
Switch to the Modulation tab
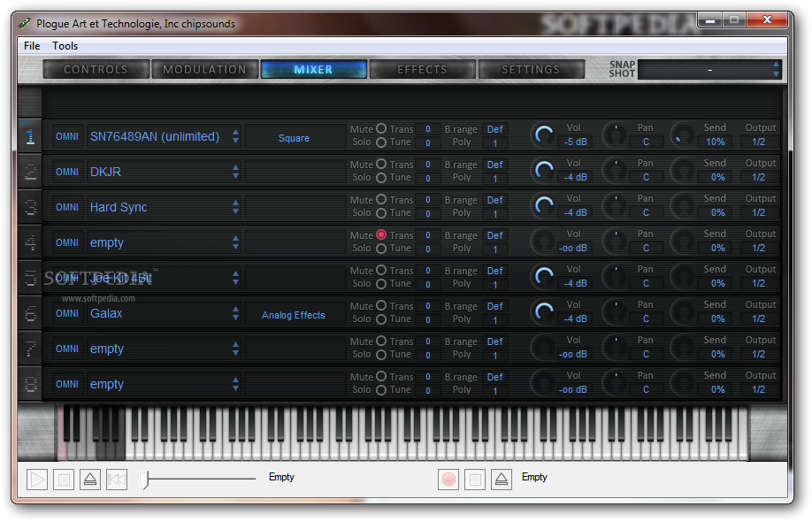204,69
